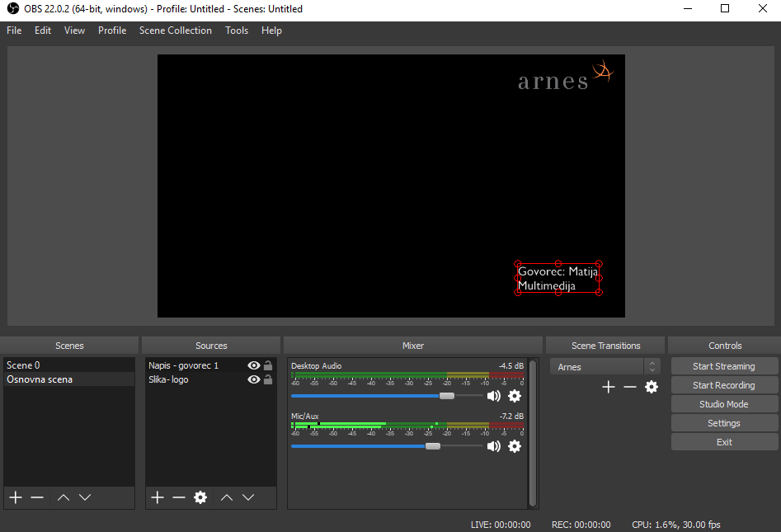This screenshot has width=781, height=532.
Task: Open source properties gear in Sources panel
Action: pyautogui.click(x=200, y=497)
